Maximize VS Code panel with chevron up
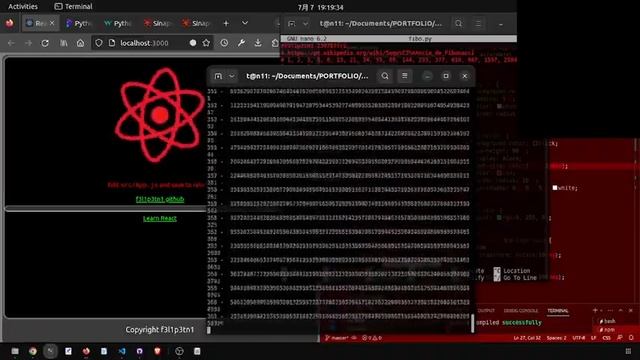The image size is (640, 360). [620, 311]
